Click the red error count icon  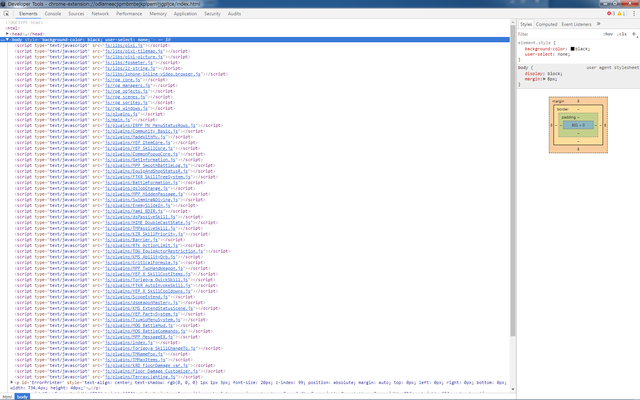(x=611, y=13)
